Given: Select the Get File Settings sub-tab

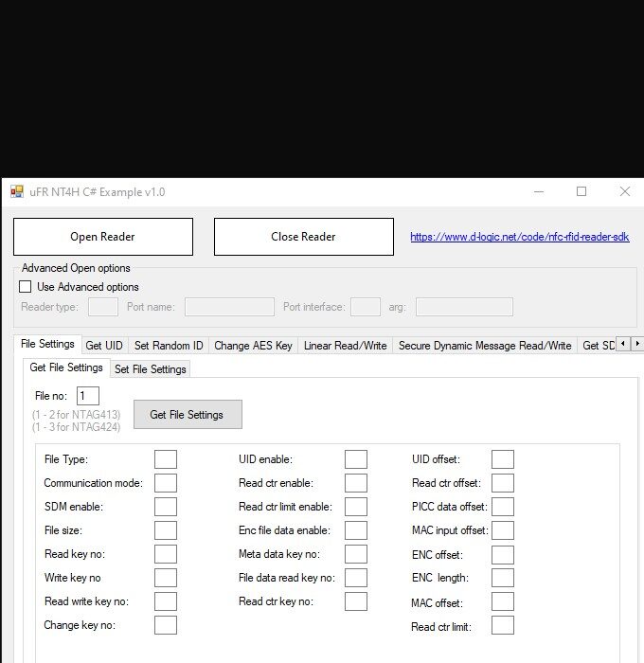Looking at the screenshot, I should click(66, 367).
